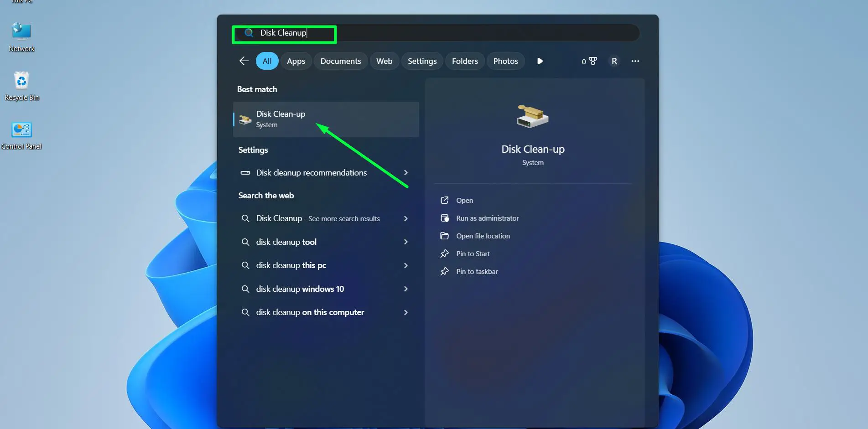
Task: Switch to the Apps filter tab
Action: tap(296, 61)
